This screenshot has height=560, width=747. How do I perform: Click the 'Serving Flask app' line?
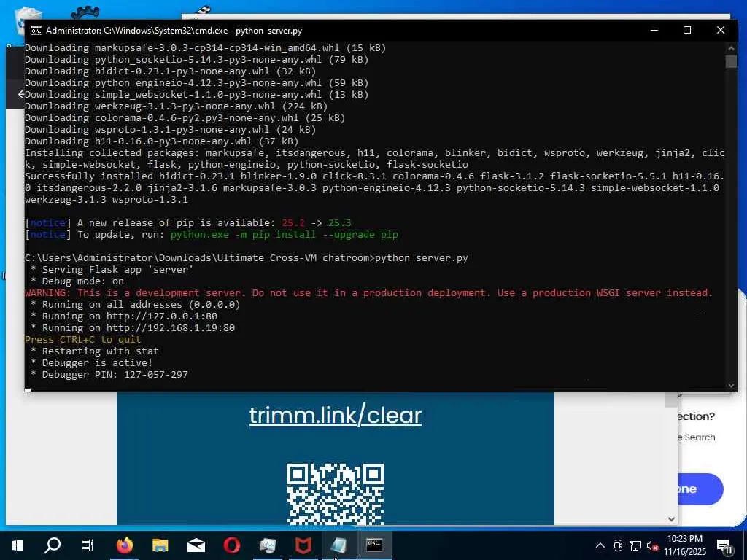pyautogui.click(x=112, y=270)
